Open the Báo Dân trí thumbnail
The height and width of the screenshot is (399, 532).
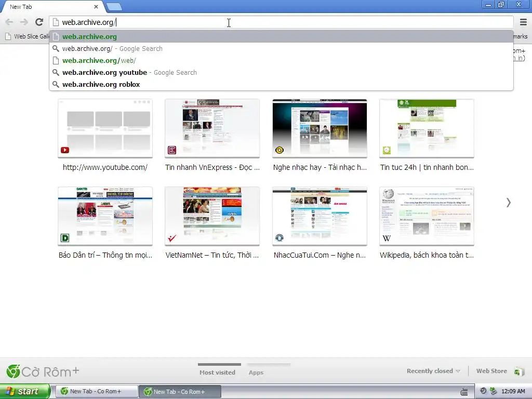pyautogui.click(x=105, y=216)
